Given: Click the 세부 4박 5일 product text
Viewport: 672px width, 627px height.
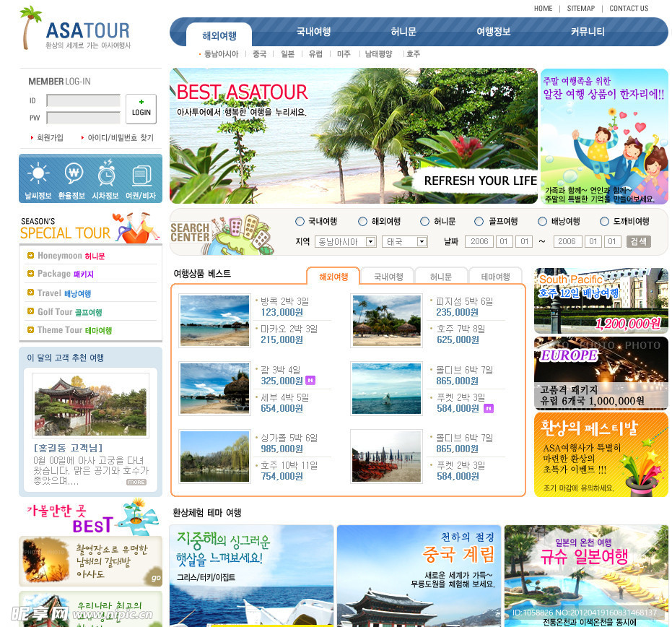Looking at the screenshot, I should click(285, 397).
